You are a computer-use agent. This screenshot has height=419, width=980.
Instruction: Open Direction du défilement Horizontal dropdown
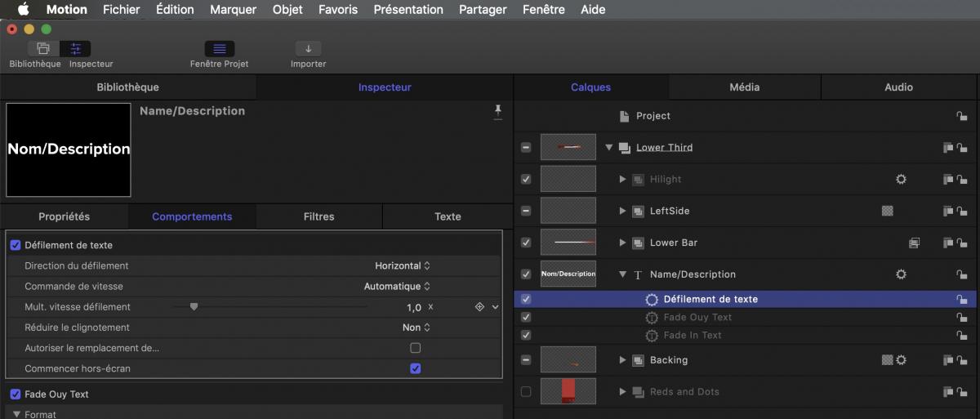(x=403, y=265)
